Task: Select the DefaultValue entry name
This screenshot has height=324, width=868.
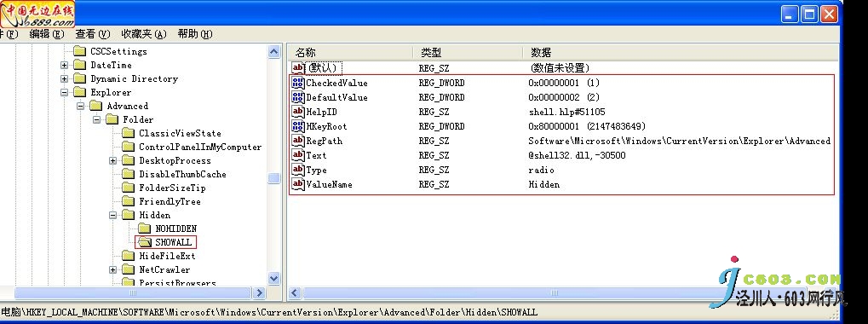Action: tap(336, 97)
